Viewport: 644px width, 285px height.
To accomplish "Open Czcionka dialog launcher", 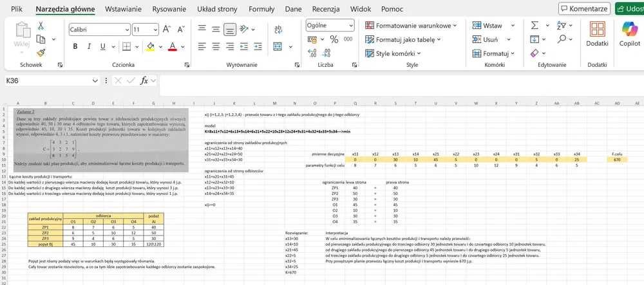I will point(187,65).
